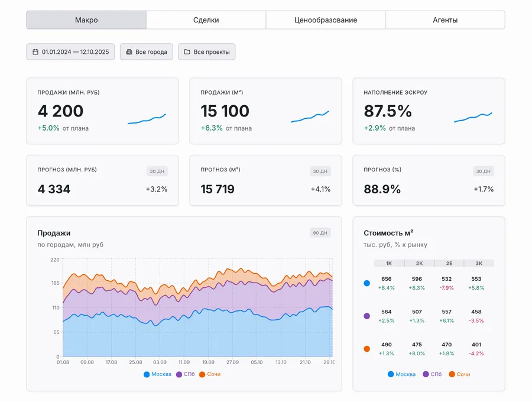
Task: Click the calendar icon in date filter
Action: pyautogui.click(x=35, y=52)
